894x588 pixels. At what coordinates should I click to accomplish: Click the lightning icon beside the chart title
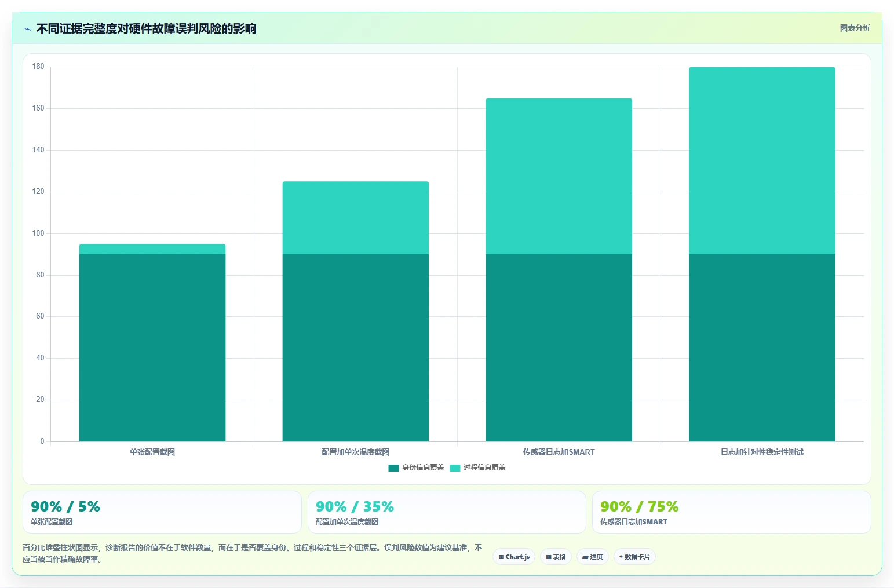(x=27, y=29)
